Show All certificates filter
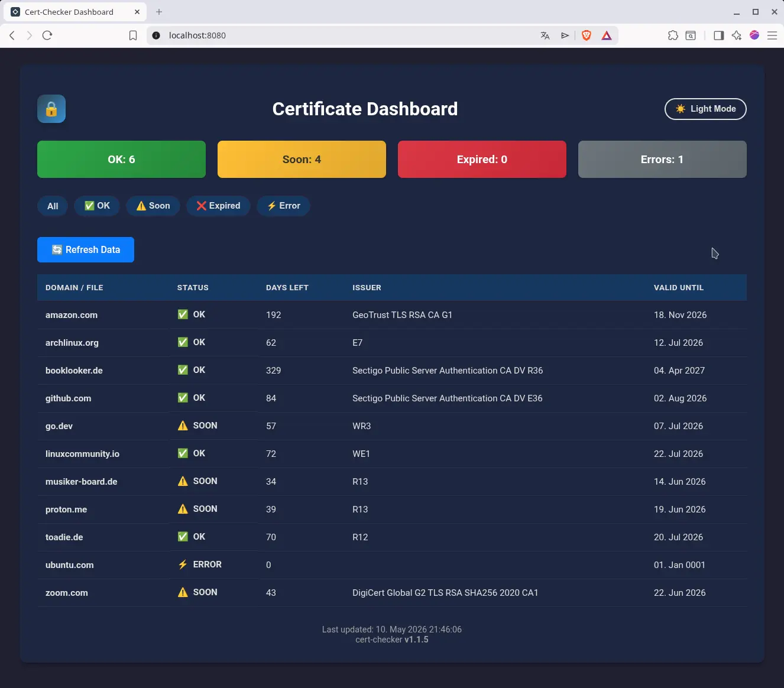The width and height of the screenshot is (784, 688). point(53,206)
